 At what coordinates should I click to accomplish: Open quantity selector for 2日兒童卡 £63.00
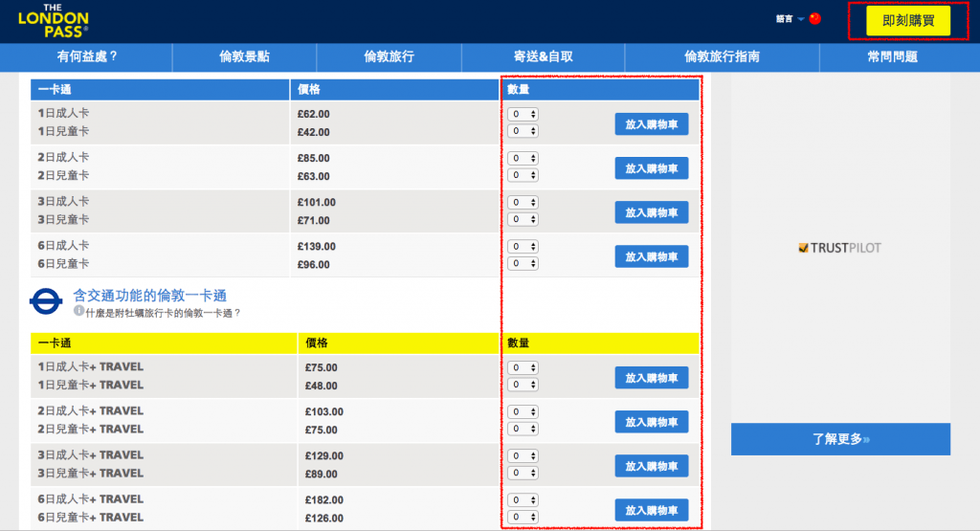point(523,175)
